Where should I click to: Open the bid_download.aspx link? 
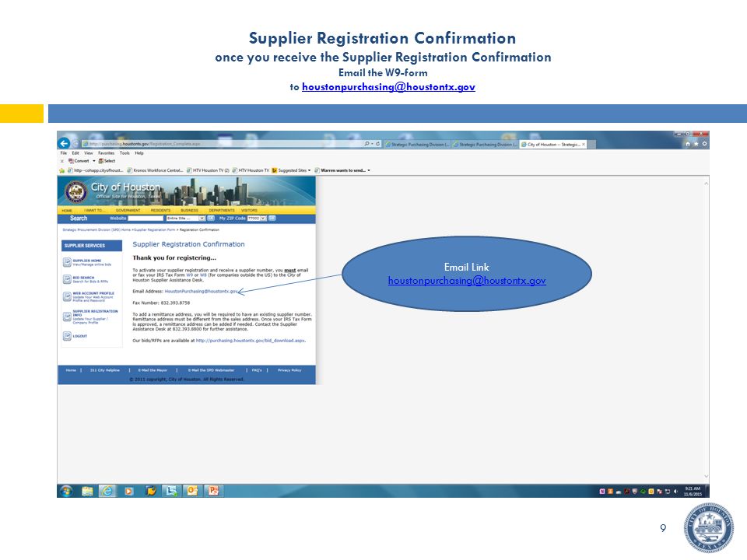pos(250,341)
